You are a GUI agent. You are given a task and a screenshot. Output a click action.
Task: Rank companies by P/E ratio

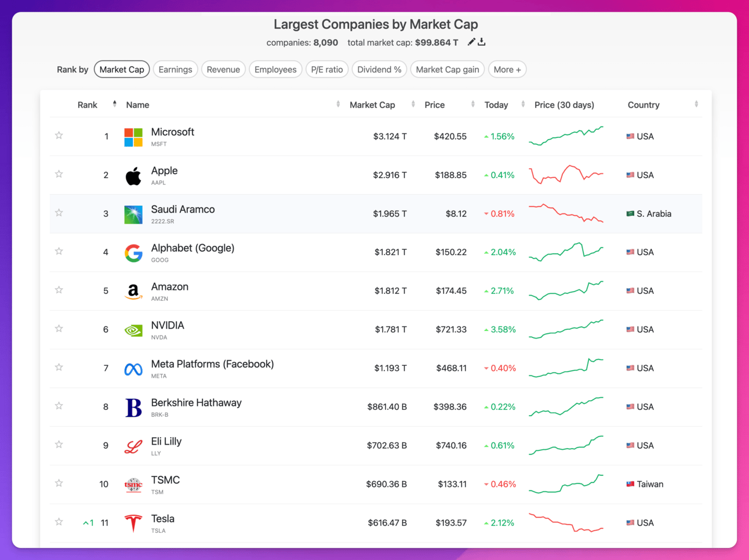[327, 70]
